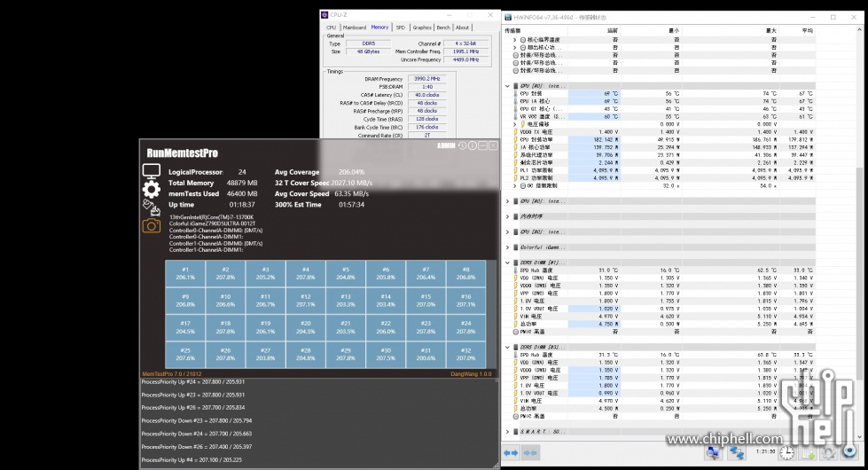Open the About tab in CPU-Z

coord(463,27)
